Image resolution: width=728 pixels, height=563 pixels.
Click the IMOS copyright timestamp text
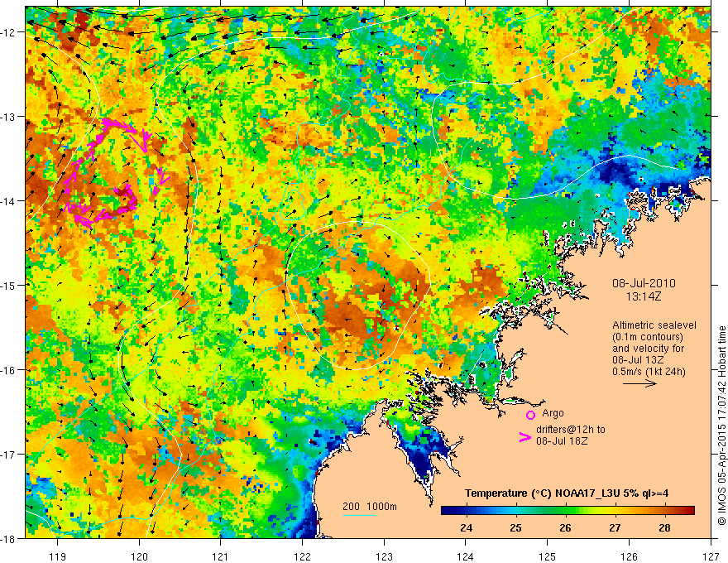point(721,426)
